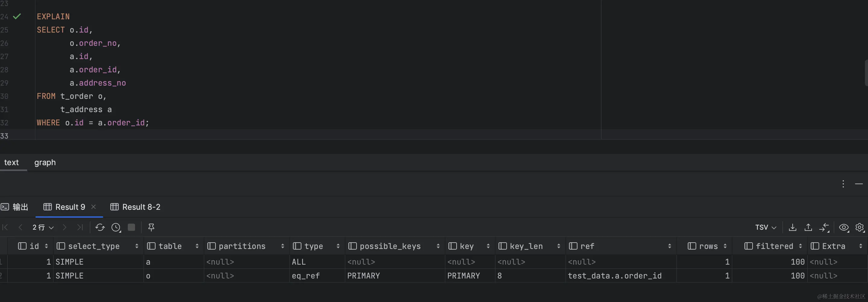Screen dimensions: 868x302
Task: Select table cell 'o' in second row
Action: pyautogui.click(x=174, y=276)
